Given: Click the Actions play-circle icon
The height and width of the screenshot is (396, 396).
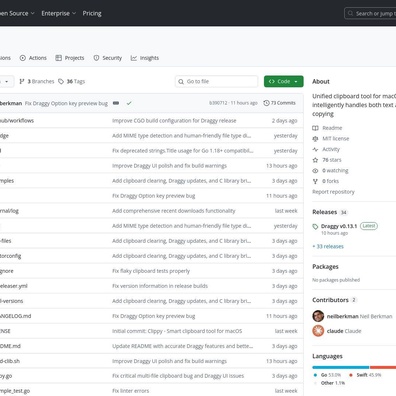Looking at the screenshot, I should (23, 58).
